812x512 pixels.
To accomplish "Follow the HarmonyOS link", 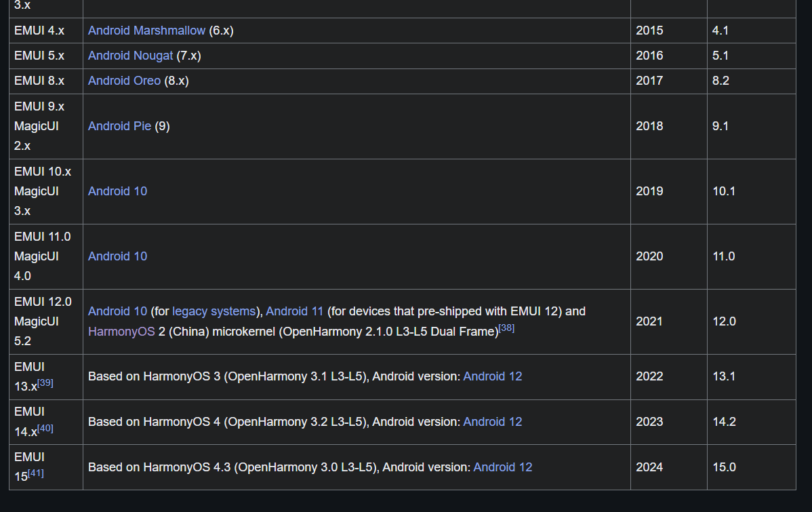I will click(121, 332).
